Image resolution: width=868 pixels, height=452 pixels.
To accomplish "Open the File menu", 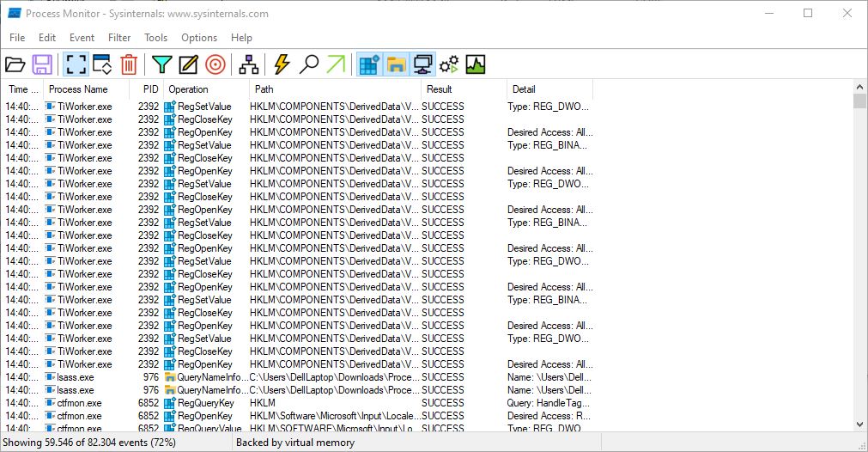I will (x=17, y=38).
